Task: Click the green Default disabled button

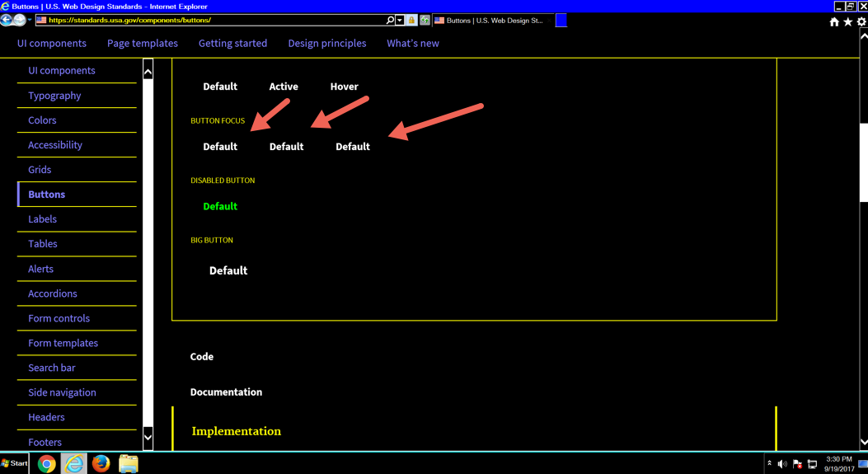Action: point(220,206)
